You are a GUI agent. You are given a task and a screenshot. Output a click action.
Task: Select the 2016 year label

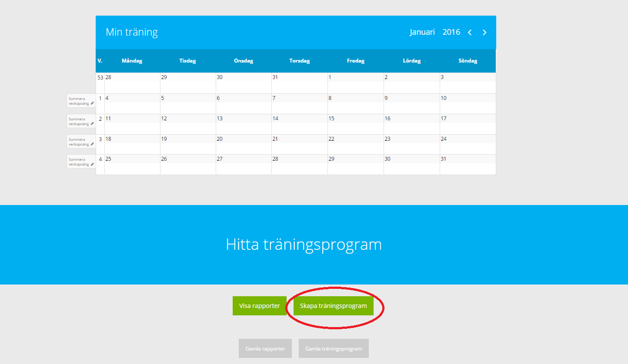[451, 32]
